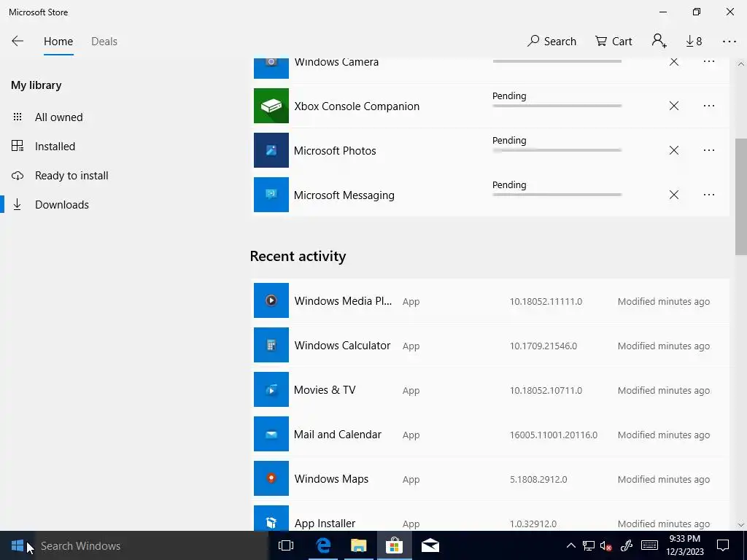Cancel the Microsoft Messaging download
The height and width of the screenshot is (560, 747).
[673, 195]
